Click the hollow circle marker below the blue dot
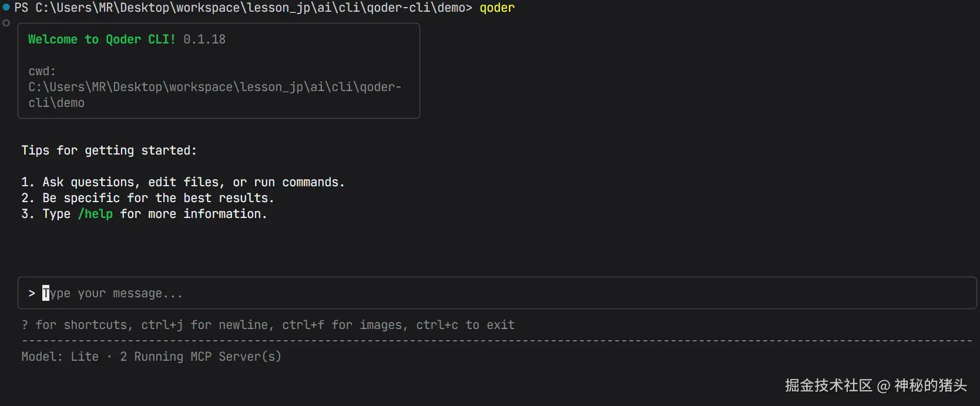 6,23
